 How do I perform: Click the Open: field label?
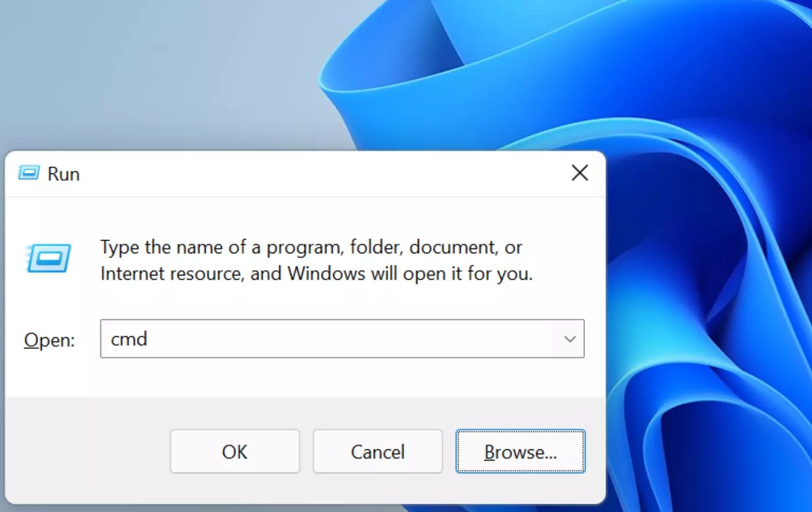(48, 340)
